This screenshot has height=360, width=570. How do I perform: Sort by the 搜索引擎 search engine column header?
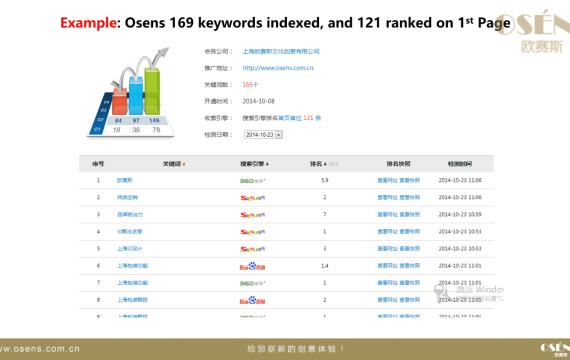(254, 164)
